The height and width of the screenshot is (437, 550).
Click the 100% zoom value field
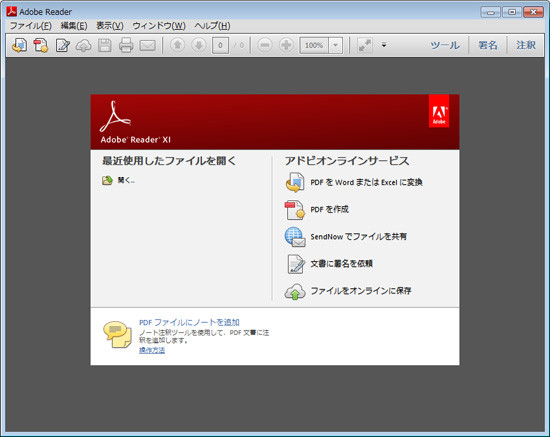coord(314,45)
